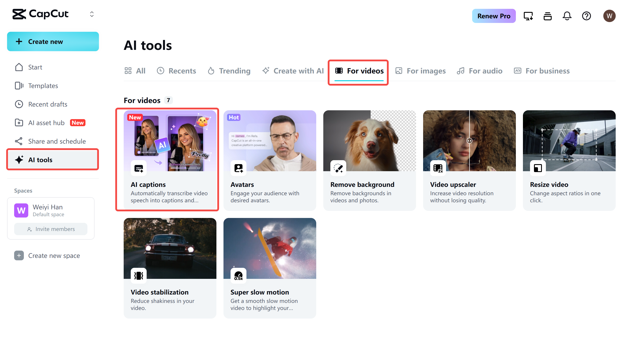Click the storage box icon in the top bar
The height and width of the screenshot is (364, 636).
point(548,16)
